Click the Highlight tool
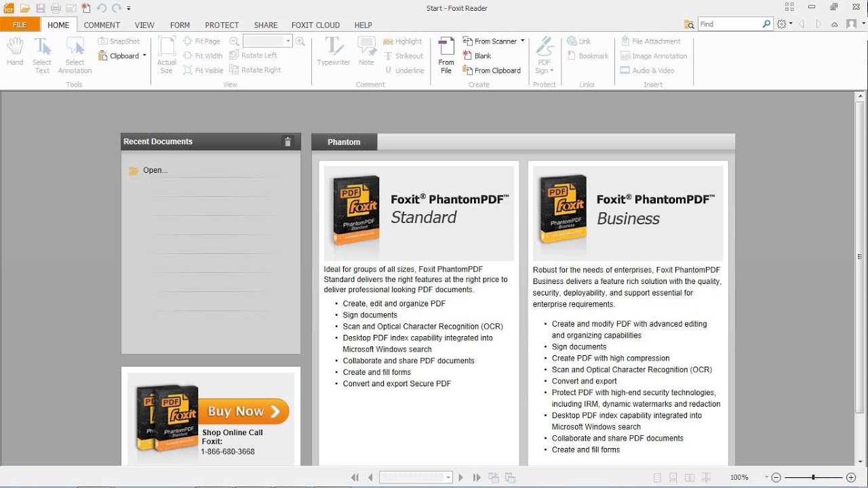The height and width of the screenshot is (488, 868). [x=403, y=41]
